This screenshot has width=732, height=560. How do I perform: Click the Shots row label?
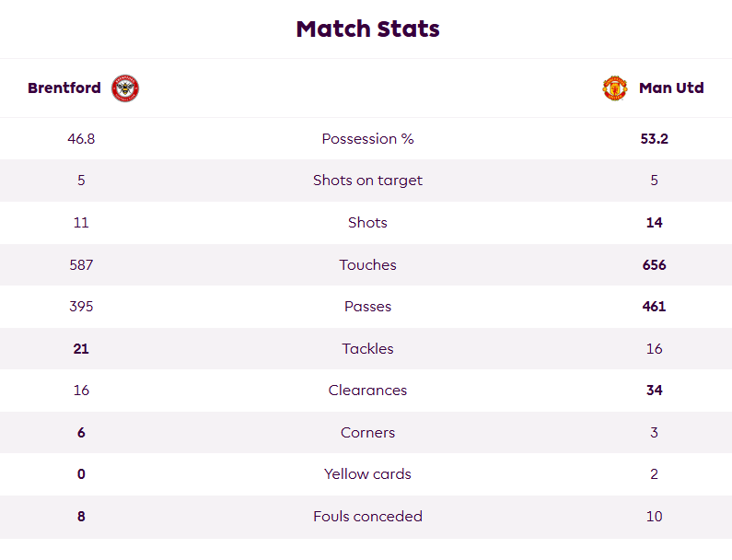tap(368, 222)
